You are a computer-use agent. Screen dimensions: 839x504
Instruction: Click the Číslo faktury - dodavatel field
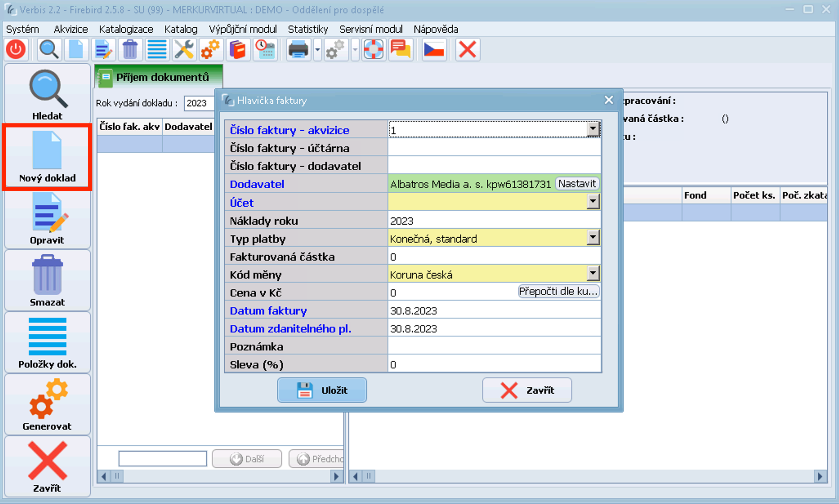coord(494,166)
